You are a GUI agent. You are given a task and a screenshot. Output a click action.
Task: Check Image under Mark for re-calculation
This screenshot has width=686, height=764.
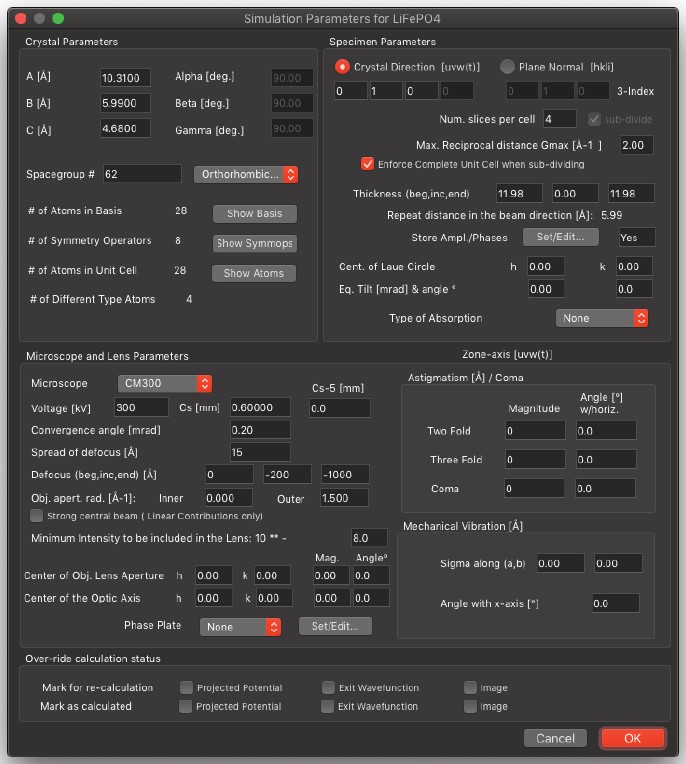[470, 688]
